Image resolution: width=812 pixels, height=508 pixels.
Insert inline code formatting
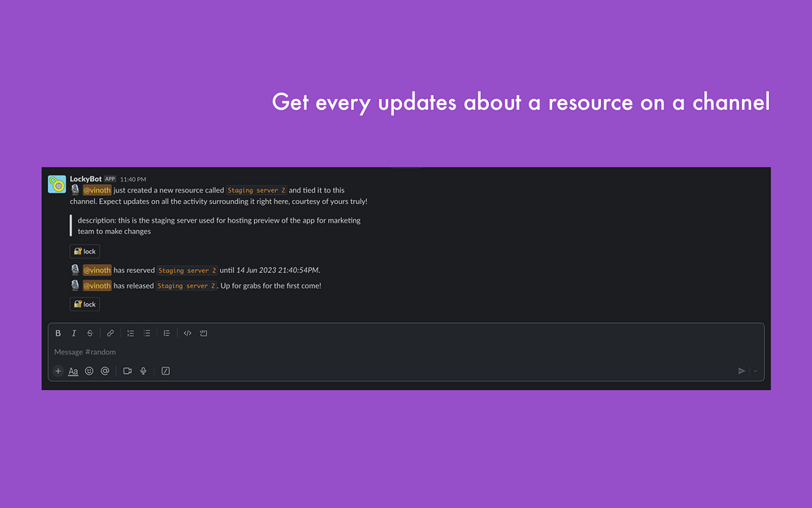click(188, 333)
